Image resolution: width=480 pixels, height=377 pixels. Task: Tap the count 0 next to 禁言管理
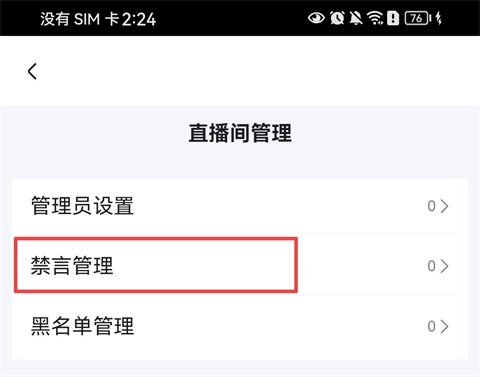tap(432, 266)
